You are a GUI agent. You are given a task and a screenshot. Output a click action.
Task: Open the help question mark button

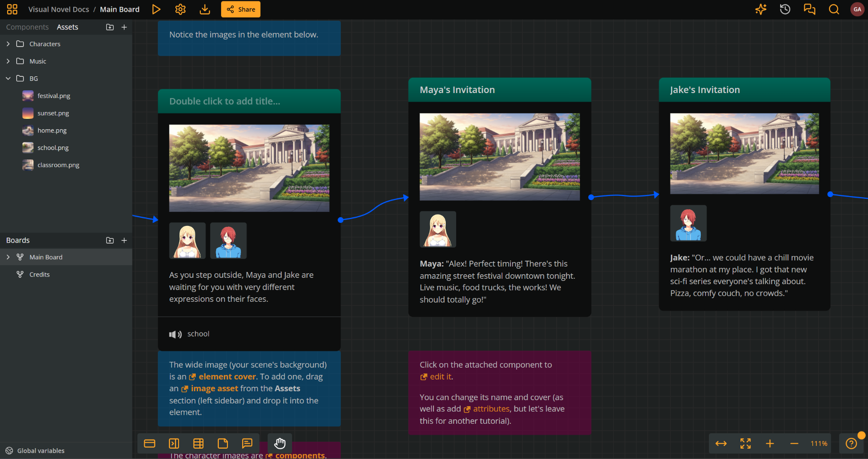[x=851, y=444]
